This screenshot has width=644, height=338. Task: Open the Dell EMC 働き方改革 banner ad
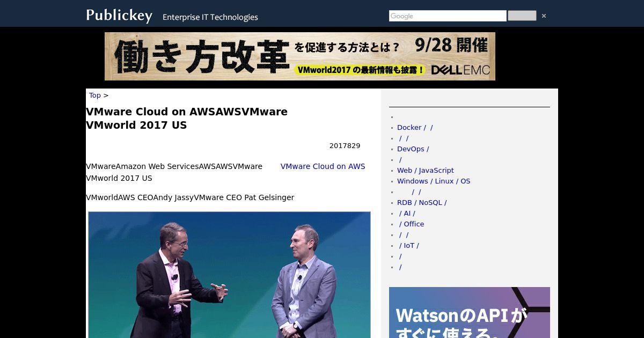coord(300,56)
